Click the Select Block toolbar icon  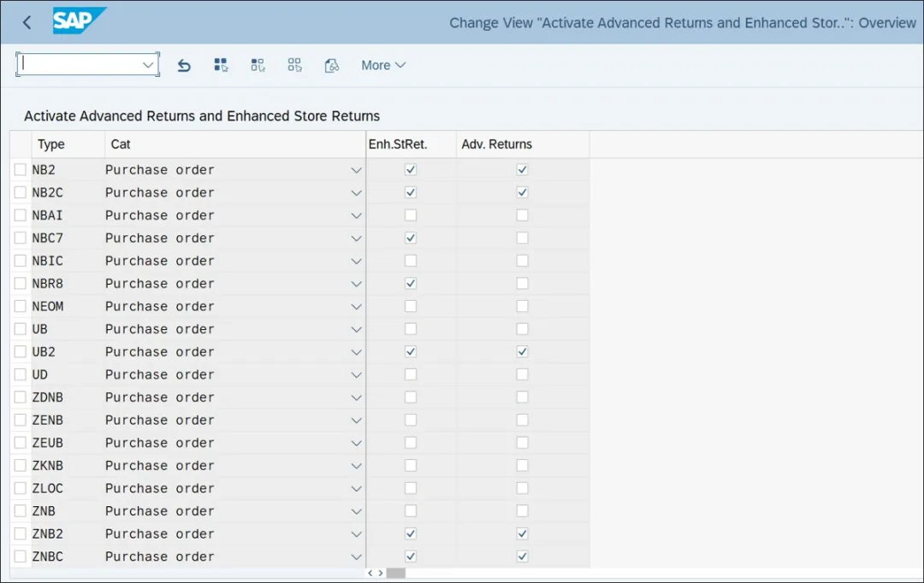pos(258,65)
